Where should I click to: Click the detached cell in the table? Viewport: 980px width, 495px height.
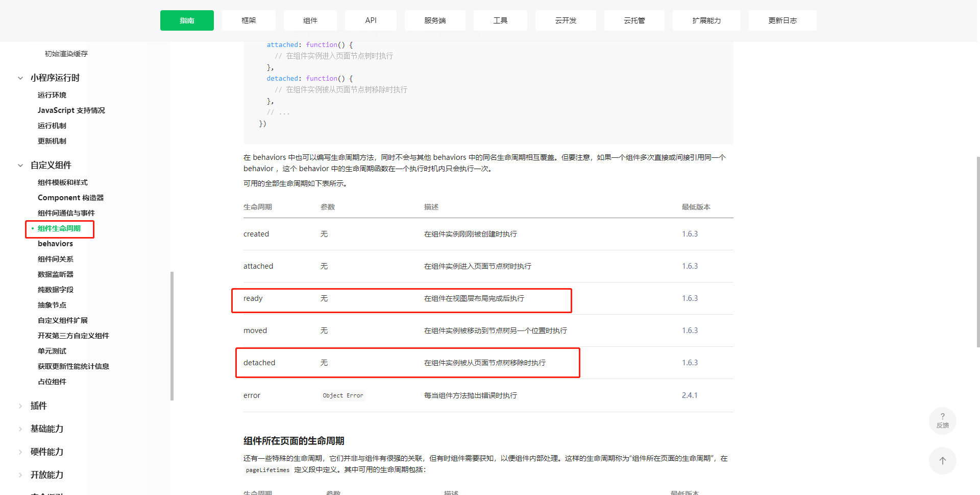(259, 363)
